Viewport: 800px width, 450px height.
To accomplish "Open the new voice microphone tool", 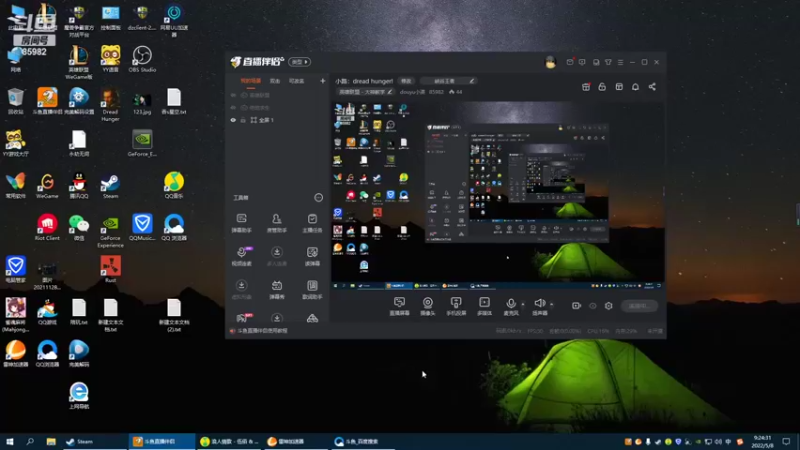I will [242, 256].
